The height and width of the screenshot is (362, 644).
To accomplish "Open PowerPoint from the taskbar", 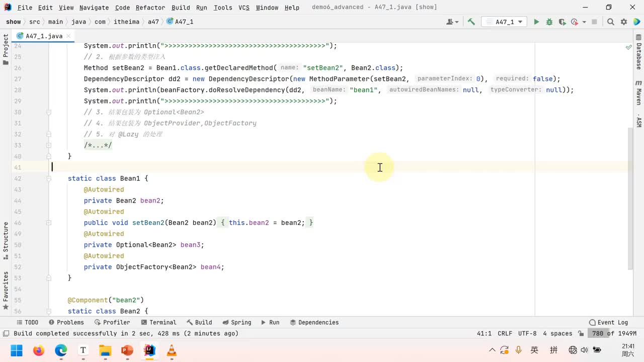I will pyautogui.click(x=127, y=350).
